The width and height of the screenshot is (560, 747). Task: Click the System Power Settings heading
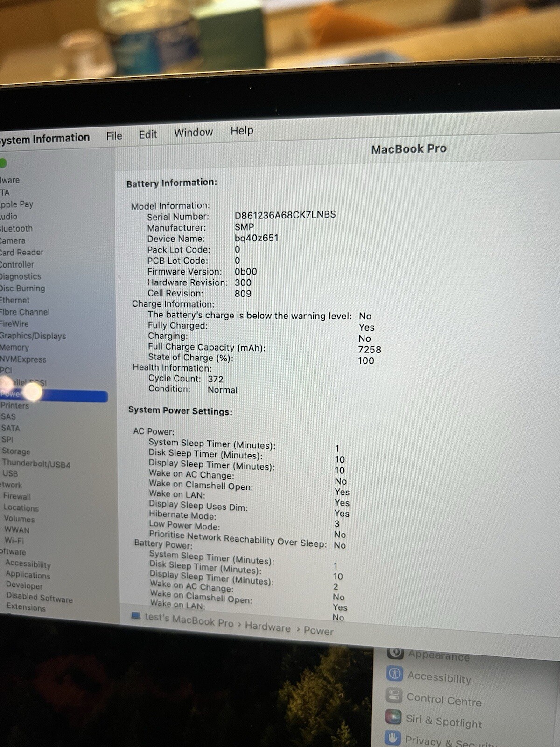click(180, 411)
